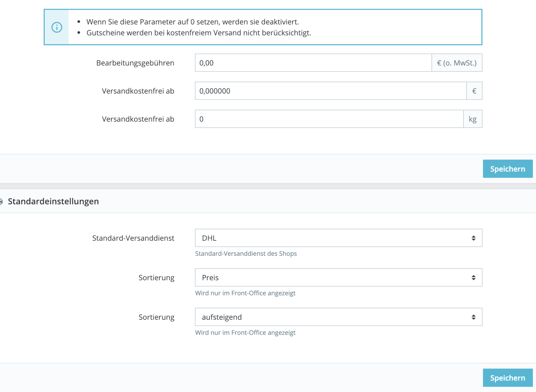The width and height of the screenshot is (536, 392).
Task: Click the info icon in the blue notice
Action: (57, 27)
